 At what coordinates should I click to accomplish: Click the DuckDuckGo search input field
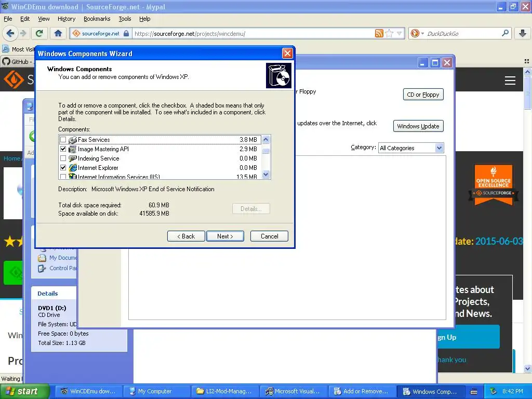pyautogui.click(x=462, y=33)
